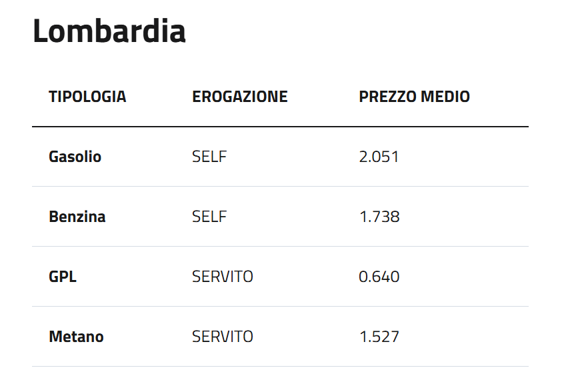Select the Gasolio price 2.051
564x392 pixels.
[379, 157]
